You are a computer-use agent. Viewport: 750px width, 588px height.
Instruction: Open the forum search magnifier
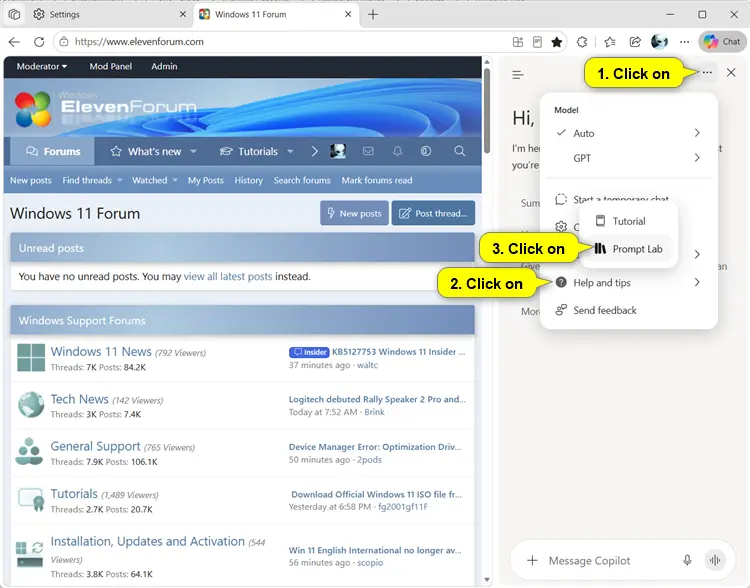(x=459, y=151)
